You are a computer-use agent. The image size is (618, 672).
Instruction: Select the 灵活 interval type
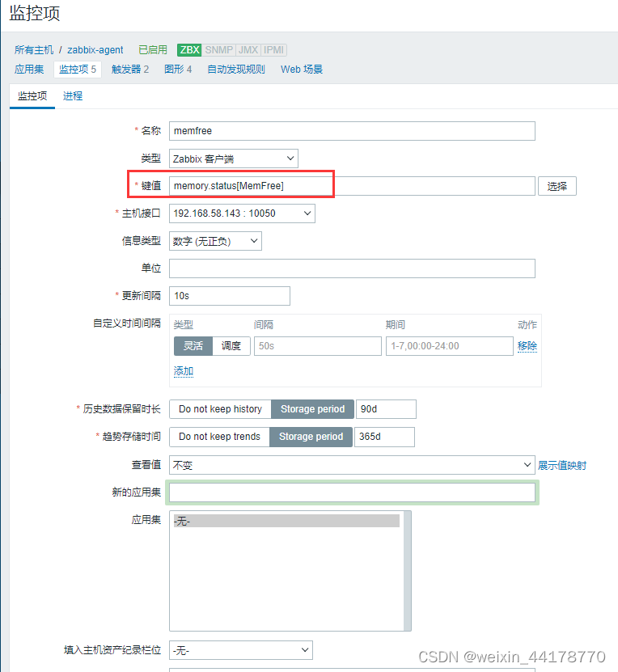pyautogui.click(x=193, y=346)
